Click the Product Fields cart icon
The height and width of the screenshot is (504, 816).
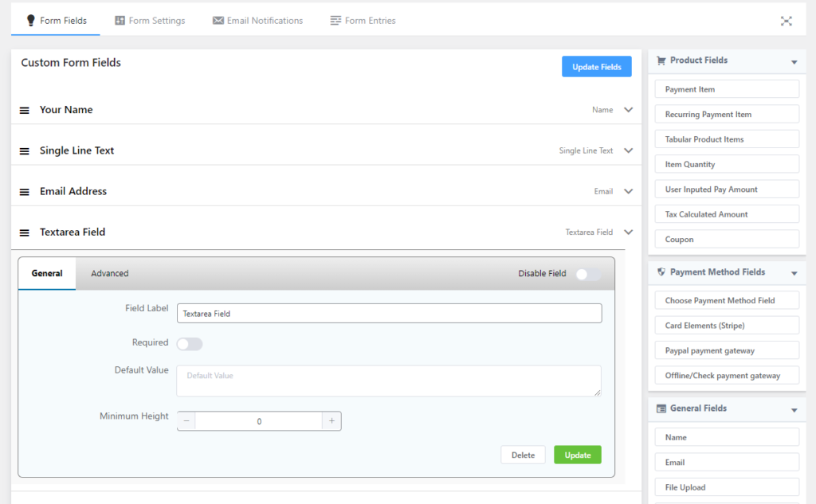[661, 61]
